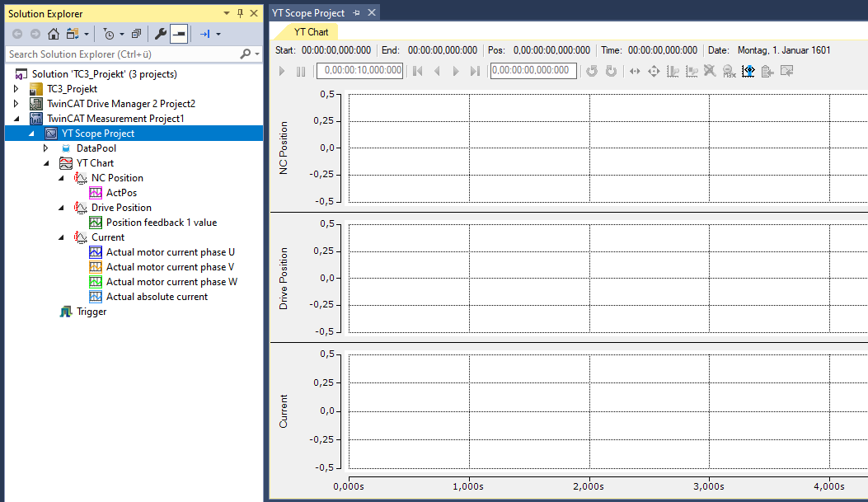Click the Search Solution Explorer field
Screen dimensions: 868x502
pyautogui.click(x=122, y=54)
